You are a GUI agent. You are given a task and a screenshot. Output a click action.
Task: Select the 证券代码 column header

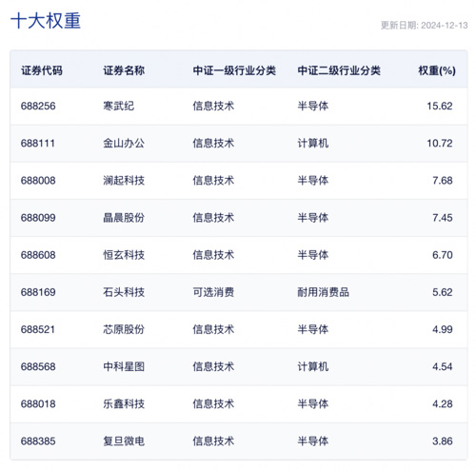42,70
